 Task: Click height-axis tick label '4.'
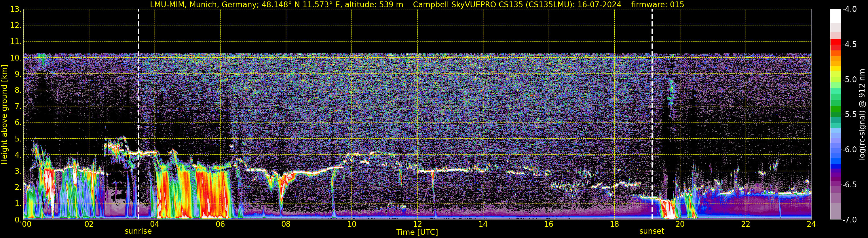coord(18,155)
